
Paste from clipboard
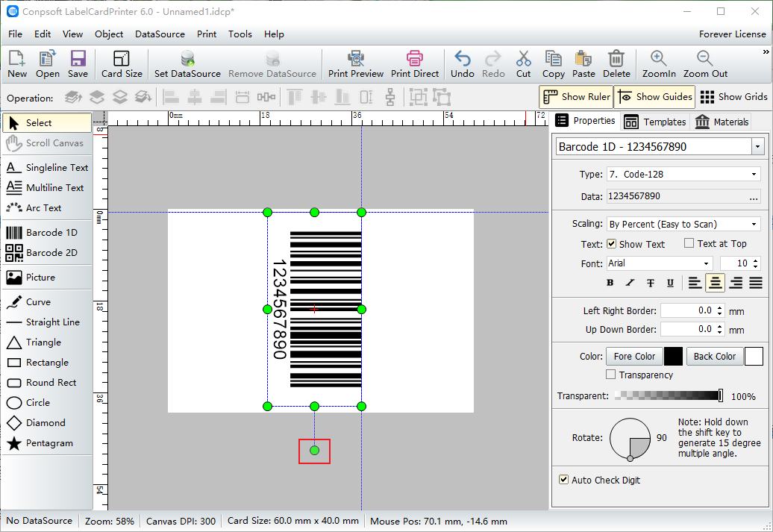(x=583, y=65)
